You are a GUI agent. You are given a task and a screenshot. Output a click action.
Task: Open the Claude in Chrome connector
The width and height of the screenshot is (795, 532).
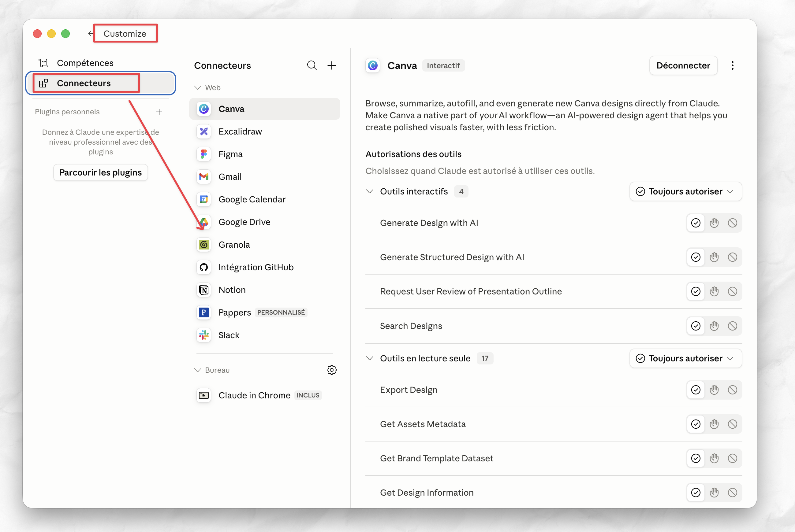tap(265, 395)
